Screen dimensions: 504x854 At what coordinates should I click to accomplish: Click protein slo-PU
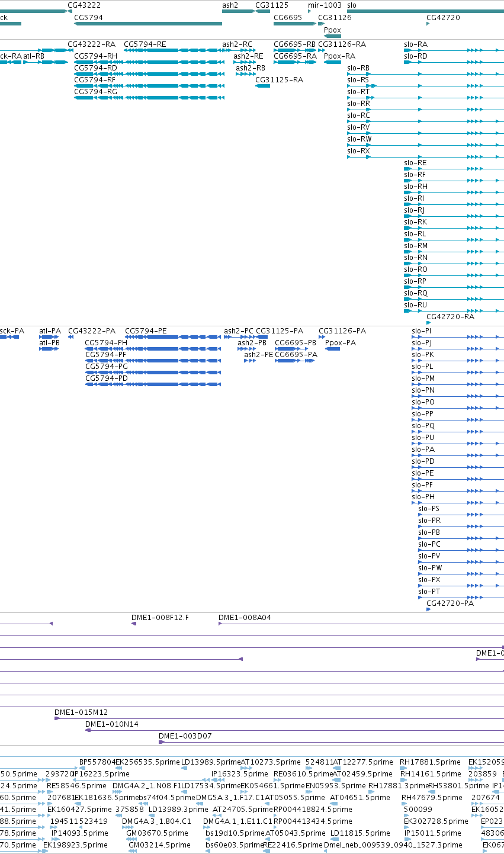(423, 438)
